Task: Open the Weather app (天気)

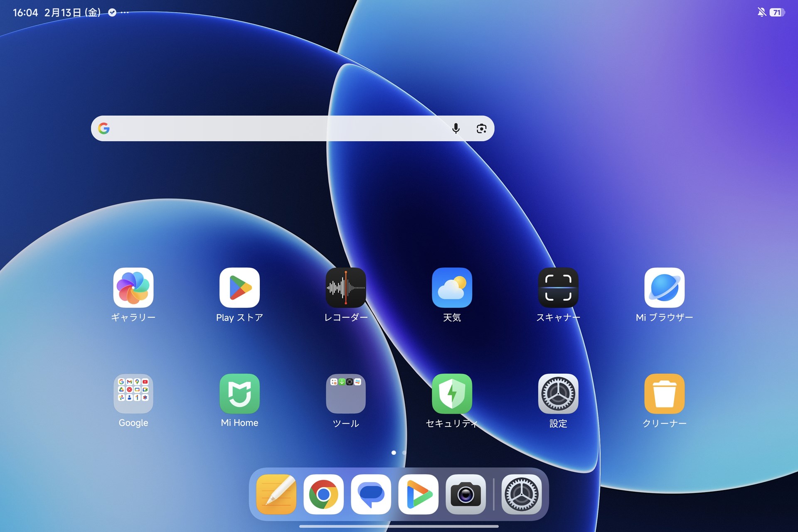Action: point(452,287)
